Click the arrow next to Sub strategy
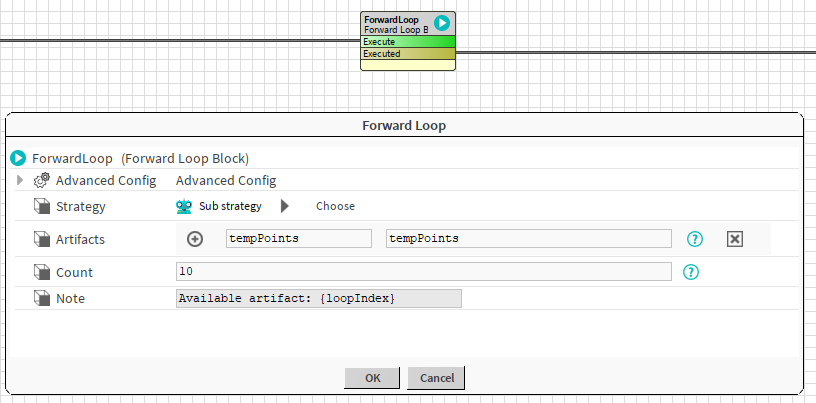816x403 pixels. (x=284, y=206)
